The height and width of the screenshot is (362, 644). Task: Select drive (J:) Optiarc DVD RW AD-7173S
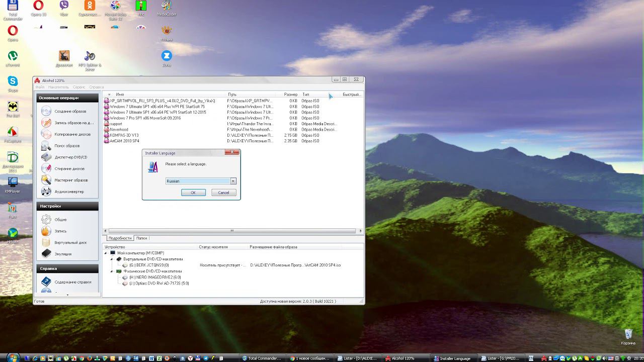(x=159, y=283)
